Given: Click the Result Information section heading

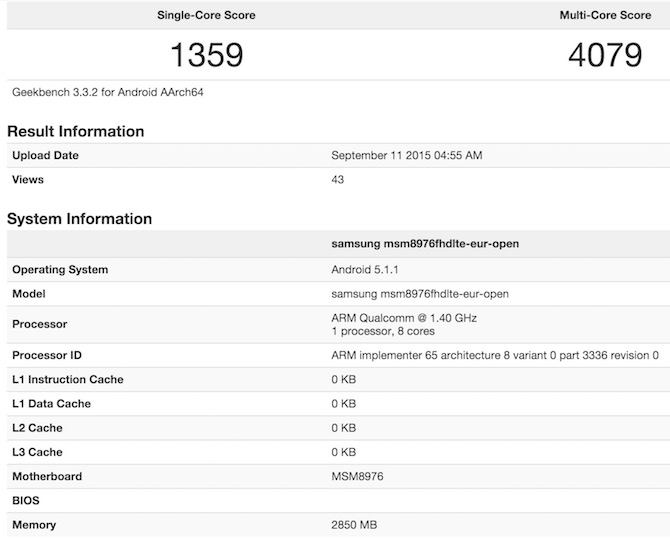Looking at the screenshot, I should 76,131.
